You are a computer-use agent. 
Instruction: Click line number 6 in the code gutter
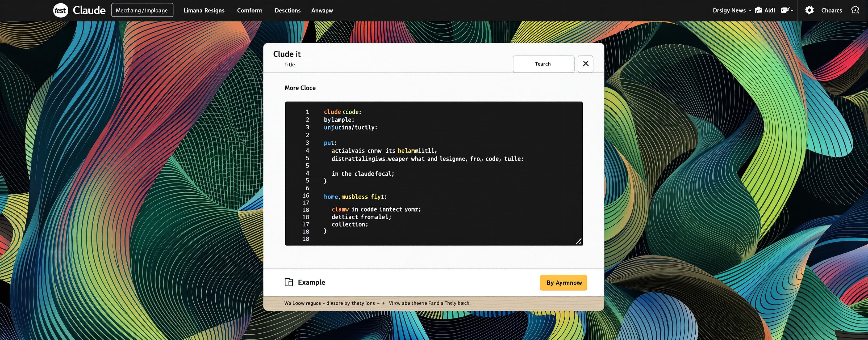pos(307,188)
